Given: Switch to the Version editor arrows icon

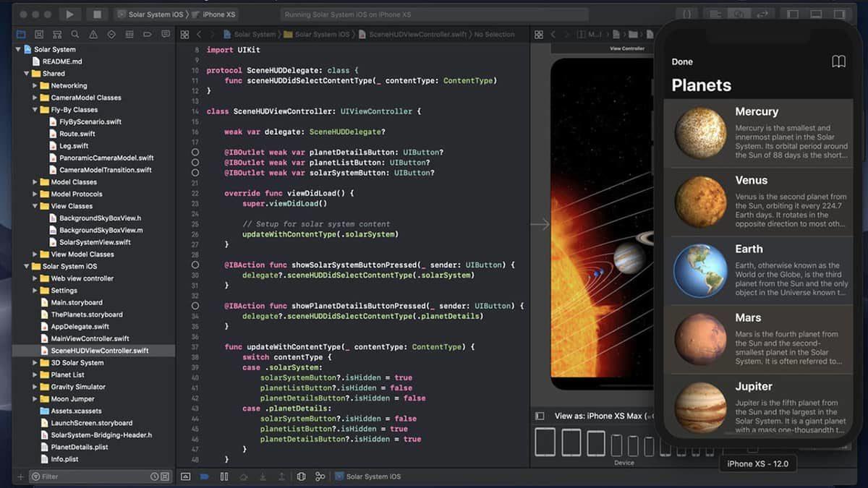Looking at the screenshot, I should click(x=762, y=14).
